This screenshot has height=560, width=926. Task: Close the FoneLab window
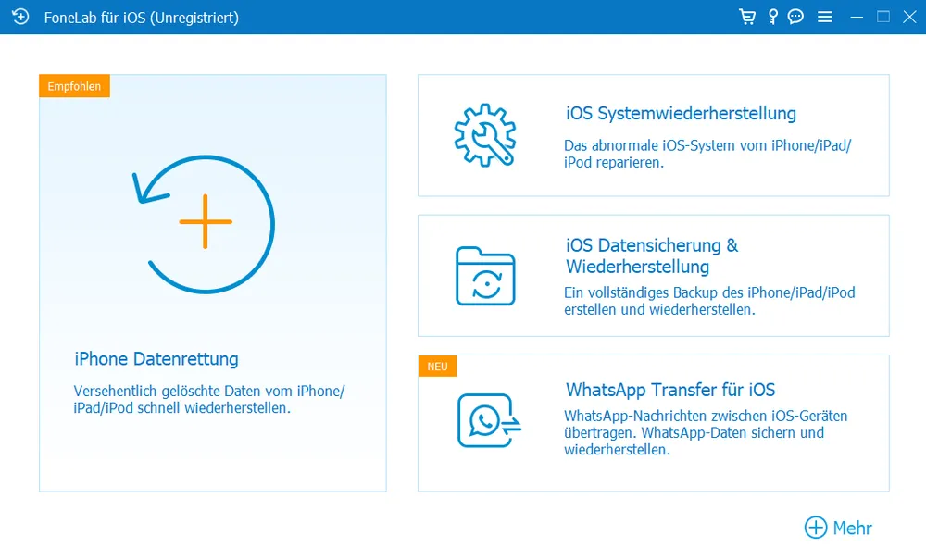point(909,17)
